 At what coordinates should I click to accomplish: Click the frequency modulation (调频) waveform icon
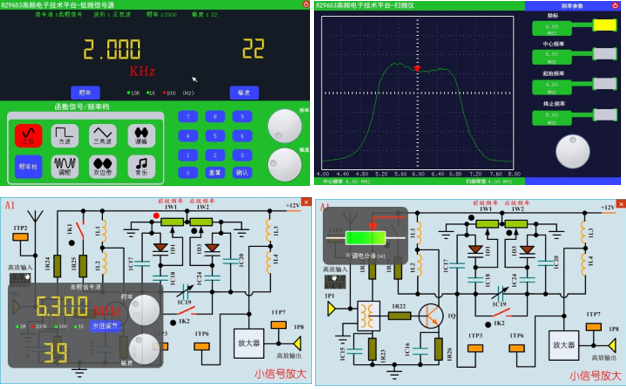65,166
